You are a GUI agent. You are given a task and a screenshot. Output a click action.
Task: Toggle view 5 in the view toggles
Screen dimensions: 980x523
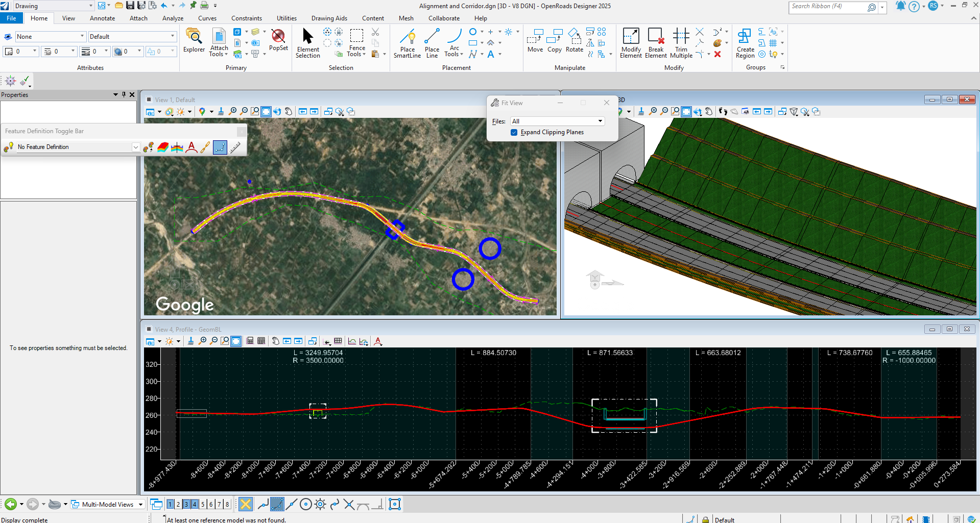tap(203, 505)
